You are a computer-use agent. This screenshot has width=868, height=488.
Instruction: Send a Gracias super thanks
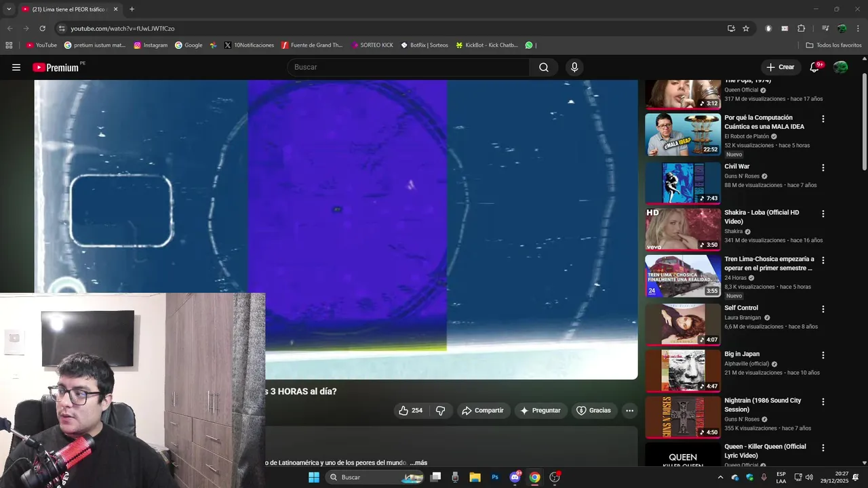[x=593, y=411]
